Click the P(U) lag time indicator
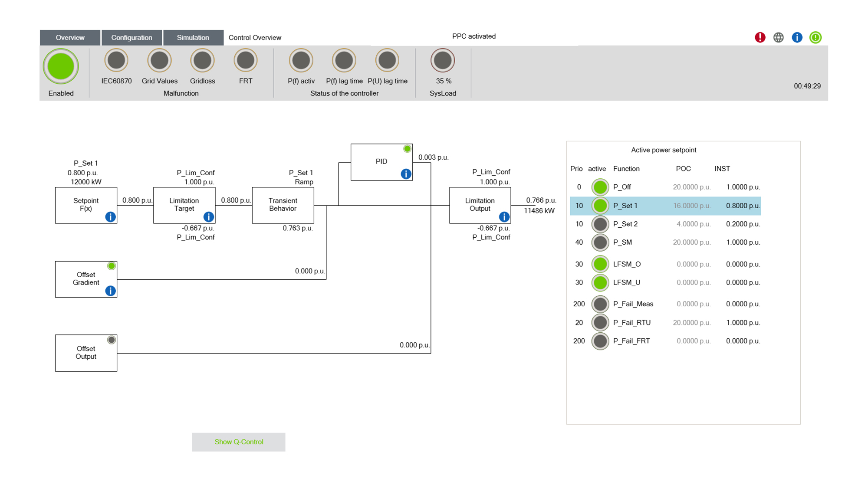Screen dimensions: 868x488 tap(387, 60)
